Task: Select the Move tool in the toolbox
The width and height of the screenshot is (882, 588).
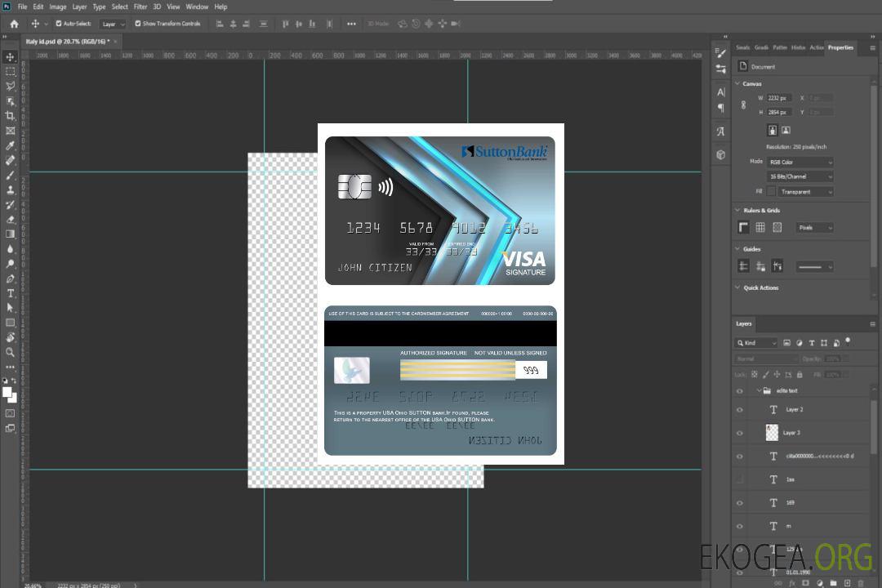Action: (10, 57)
